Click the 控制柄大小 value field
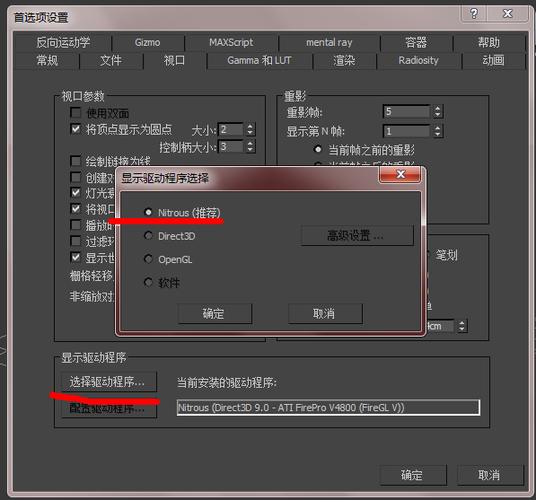The width and height of the screenshot is (536, 500). (231, 147)
